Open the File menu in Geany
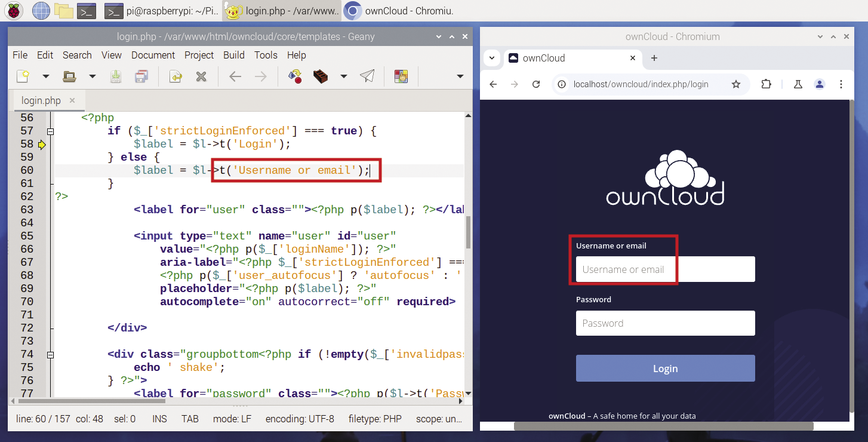 tap(20, 55)
